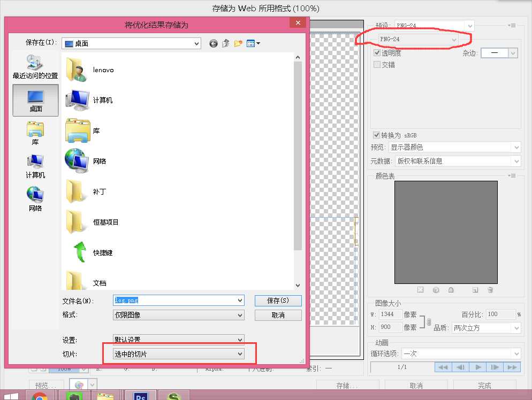The width and height of the screenshot is (532, 400).
Task: Click 取消 in Save for Web window
Action: (416, 386)
